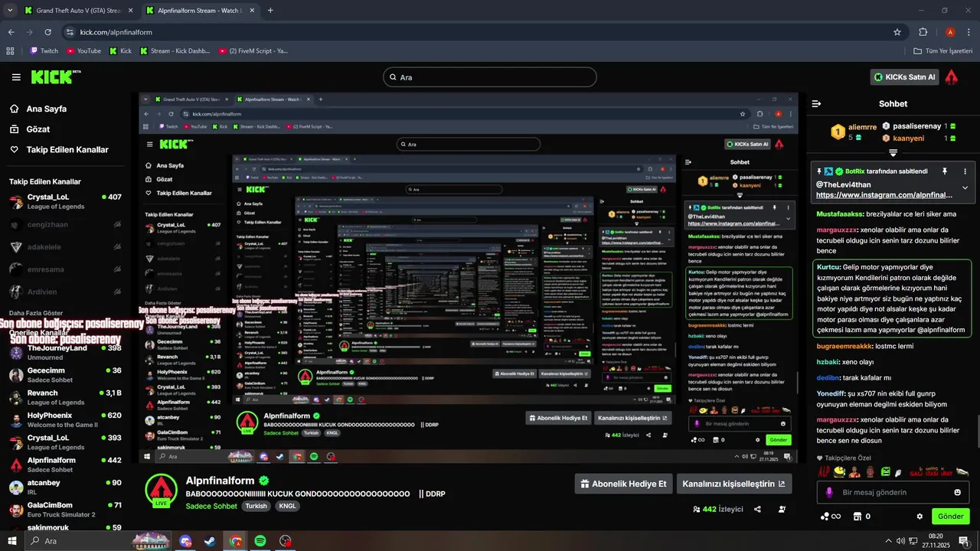980x551 pixels.
Task: Click Daha Fazla Göster to show more channels
Action: (x=36, y=313)
